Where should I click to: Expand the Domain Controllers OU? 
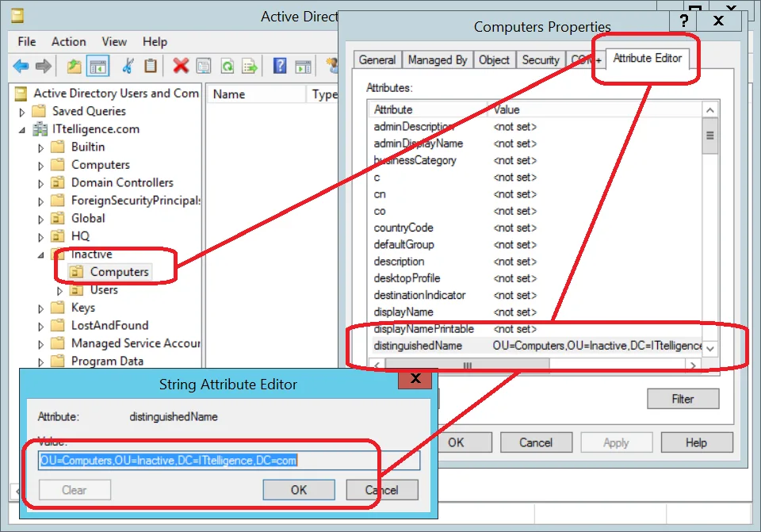point(40,183)
